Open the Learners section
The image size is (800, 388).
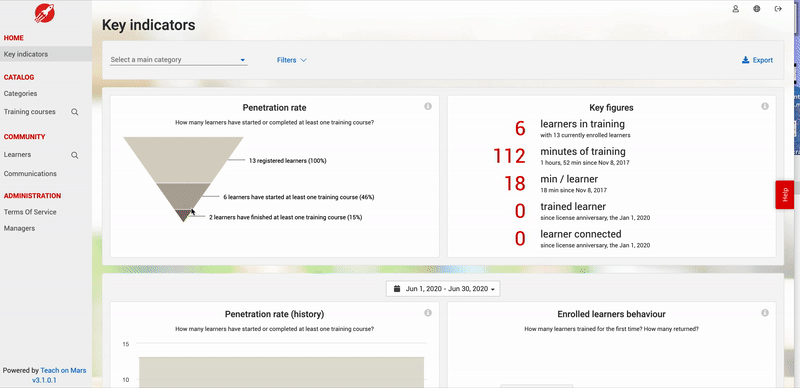17,155
